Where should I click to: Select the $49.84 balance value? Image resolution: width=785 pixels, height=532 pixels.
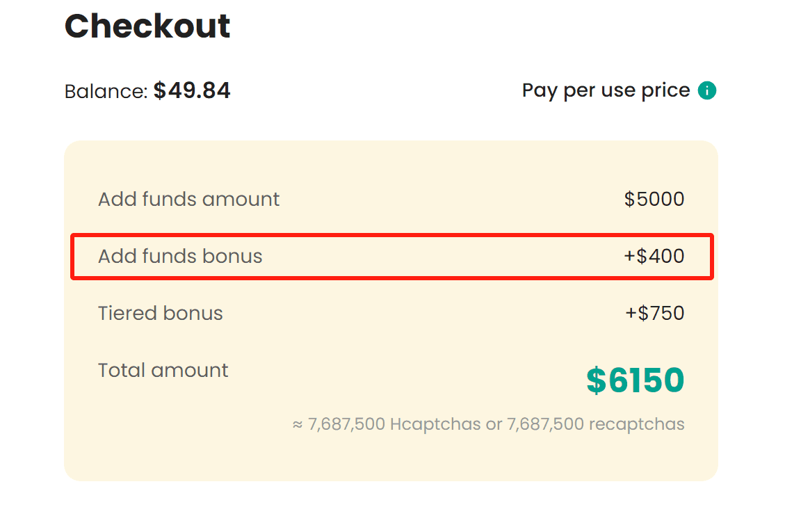[192, 90]
